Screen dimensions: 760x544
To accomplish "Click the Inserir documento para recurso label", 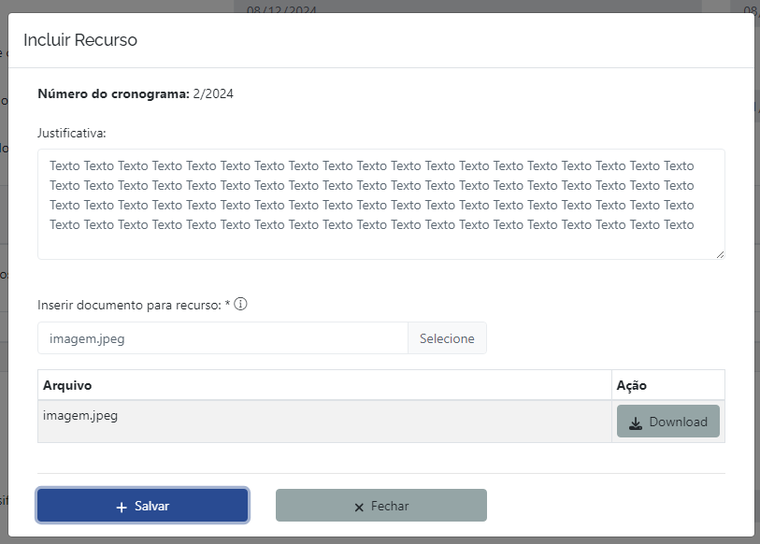I will click(x=129, y=305).
